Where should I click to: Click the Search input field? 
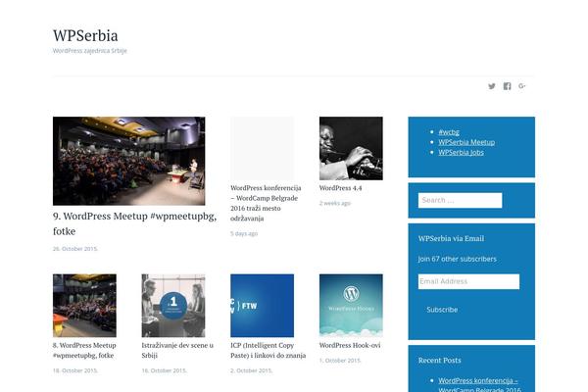461,200
